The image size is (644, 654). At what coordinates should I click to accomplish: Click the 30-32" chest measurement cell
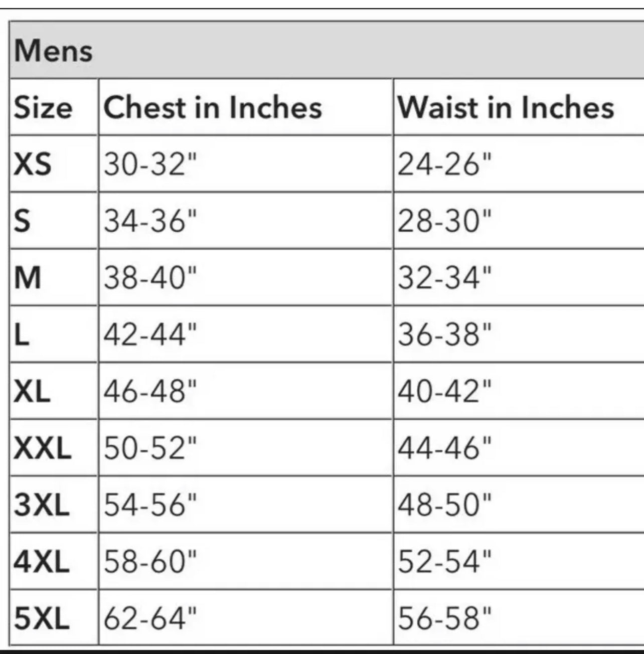tap(150, 164)
